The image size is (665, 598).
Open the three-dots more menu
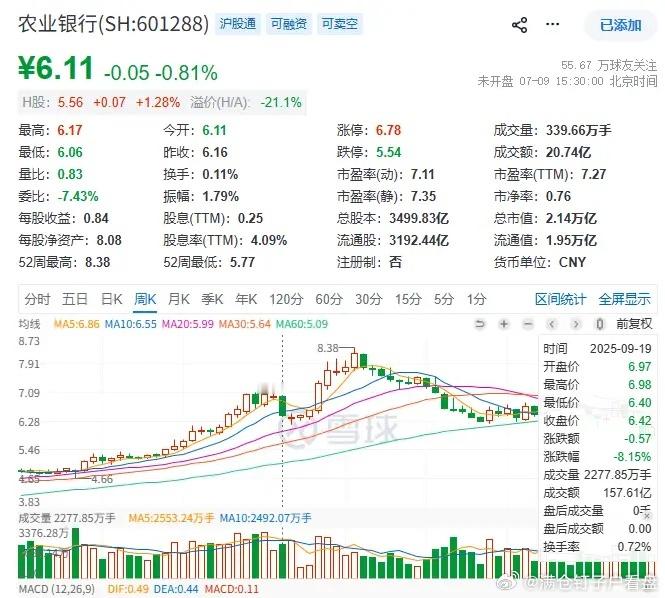coord(552,24)
